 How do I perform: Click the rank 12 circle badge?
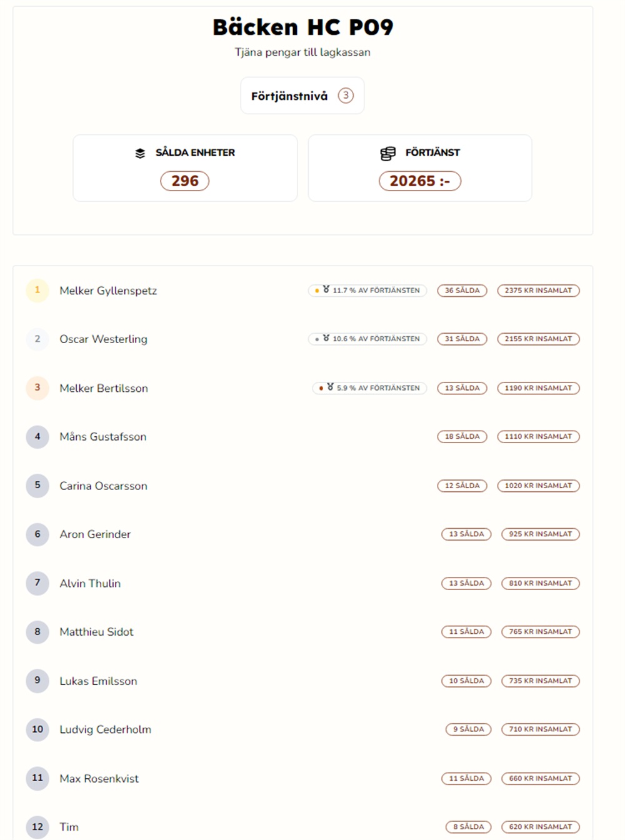(x=37, y=827)
